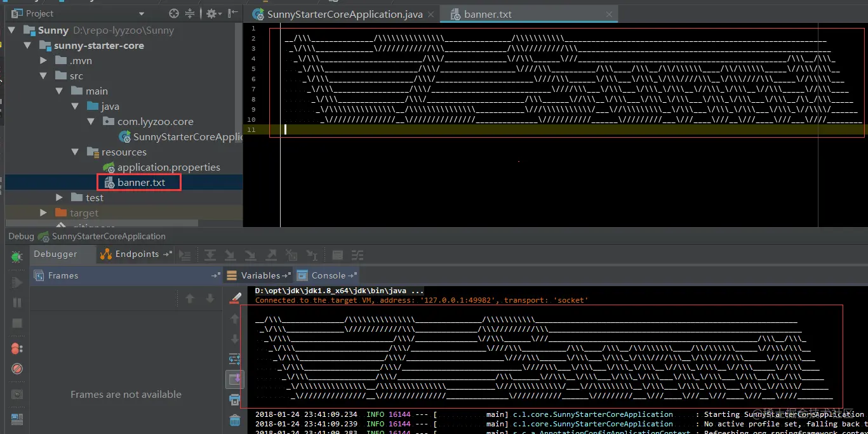Screen dimensions: 868x434
Task: Click the thread dump camera icon
Action: (17, 395)
